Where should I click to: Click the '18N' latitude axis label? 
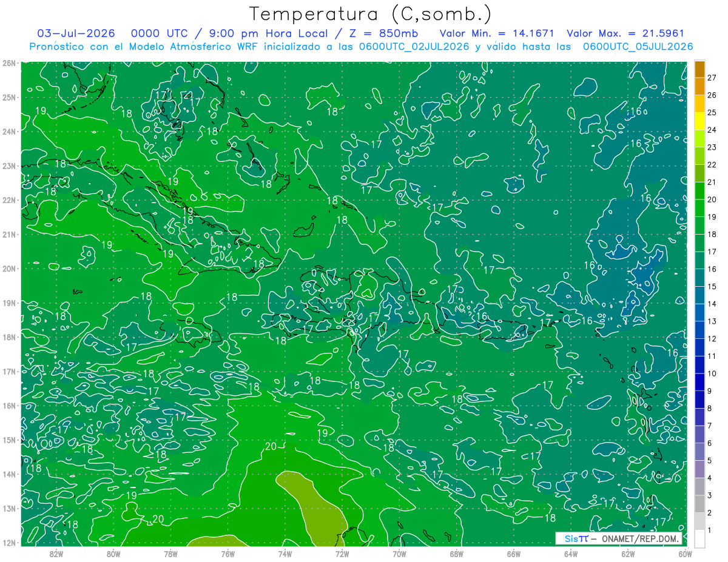pos(8,337)
